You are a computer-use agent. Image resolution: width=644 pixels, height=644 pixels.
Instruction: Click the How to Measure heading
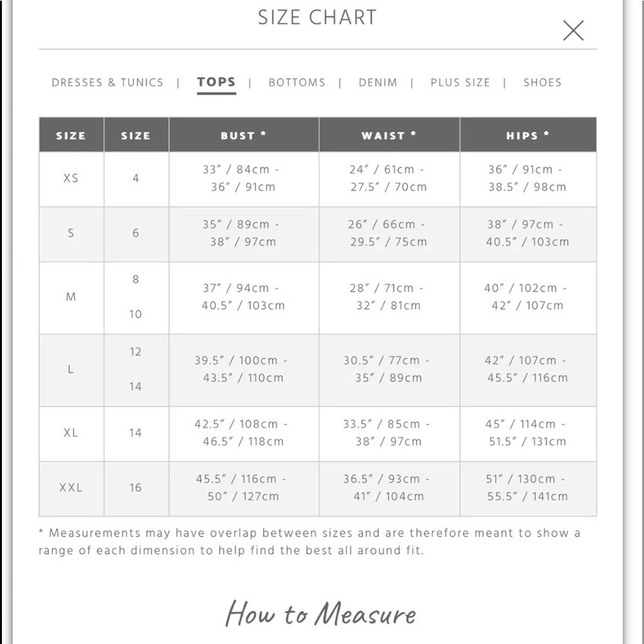[320, 613]
